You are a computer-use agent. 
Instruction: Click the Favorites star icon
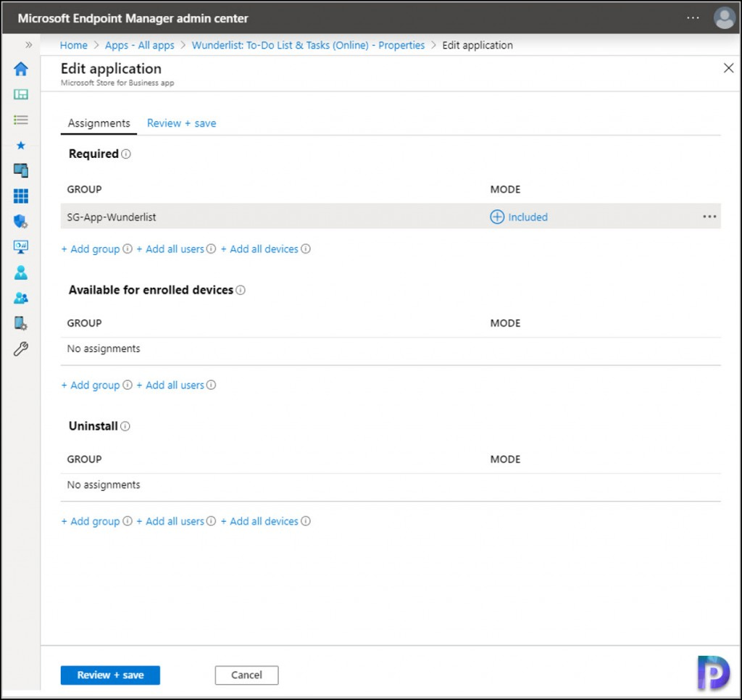(21, 146)
